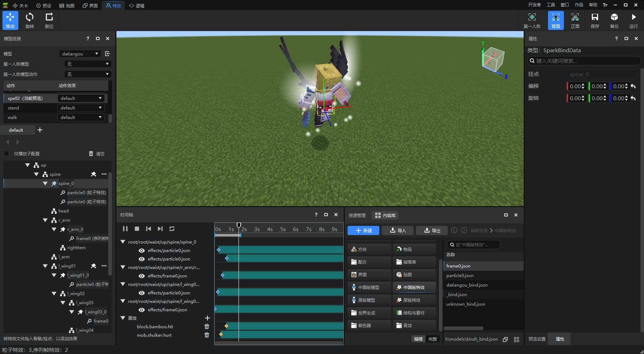Reset 旋转 rotation values
The width and height of the screenshot is (644, 354).
pos(633,98)
